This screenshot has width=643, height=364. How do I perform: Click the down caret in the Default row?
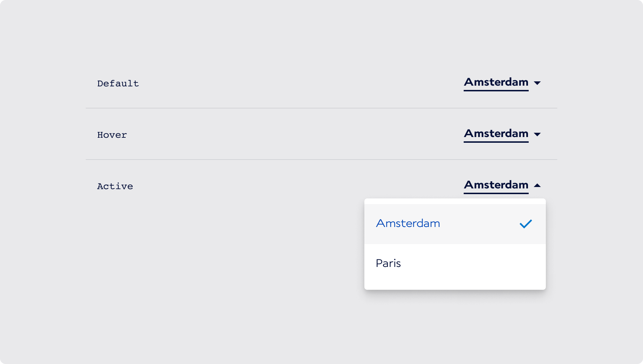tap(537, 83)
